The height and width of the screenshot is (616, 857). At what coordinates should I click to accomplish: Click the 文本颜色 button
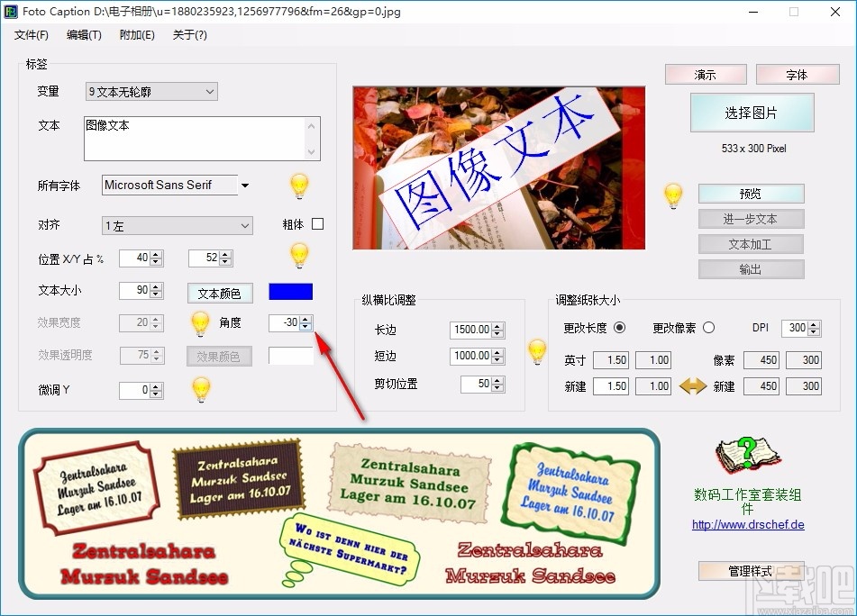point(220,294)
